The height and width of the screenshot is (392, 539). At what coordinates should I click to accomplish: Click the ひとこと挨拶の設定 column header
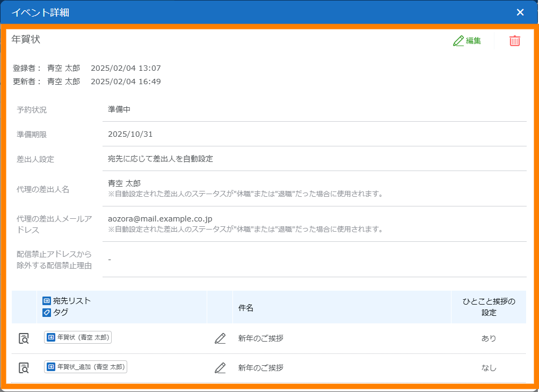tap(489, 307)
